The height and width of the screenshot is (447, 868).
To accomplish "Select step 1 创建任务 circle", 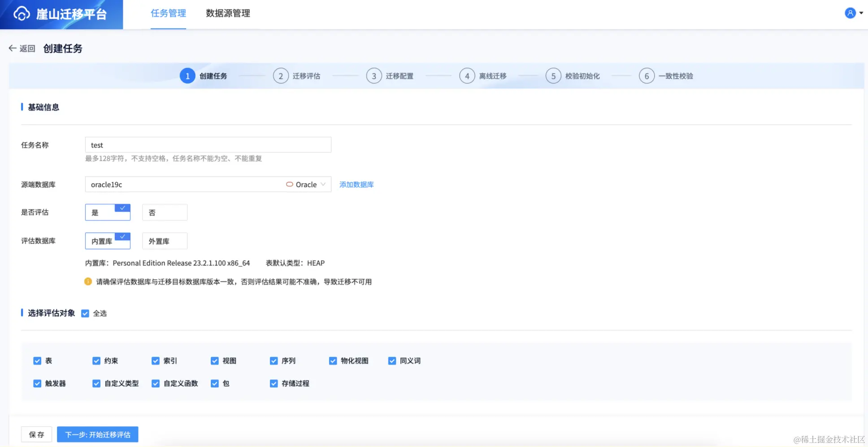I will pos(187,76).
